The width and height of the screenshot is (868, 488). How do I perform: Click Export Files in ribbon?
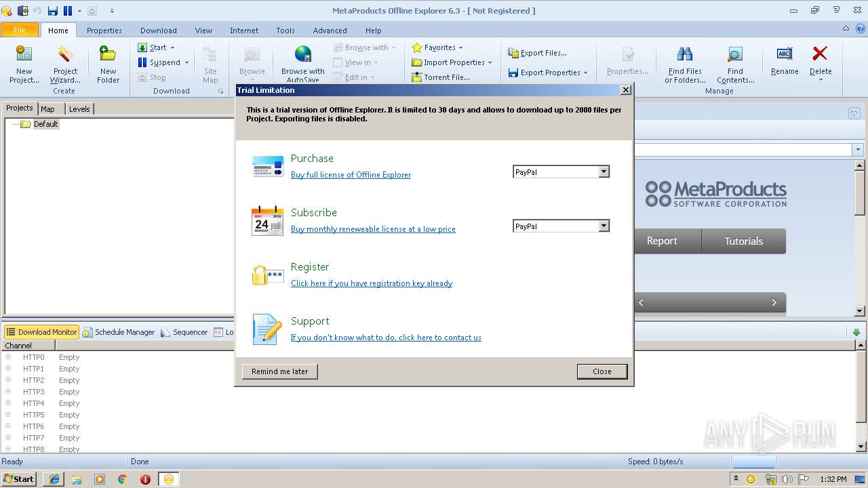[x=537, y=53]
